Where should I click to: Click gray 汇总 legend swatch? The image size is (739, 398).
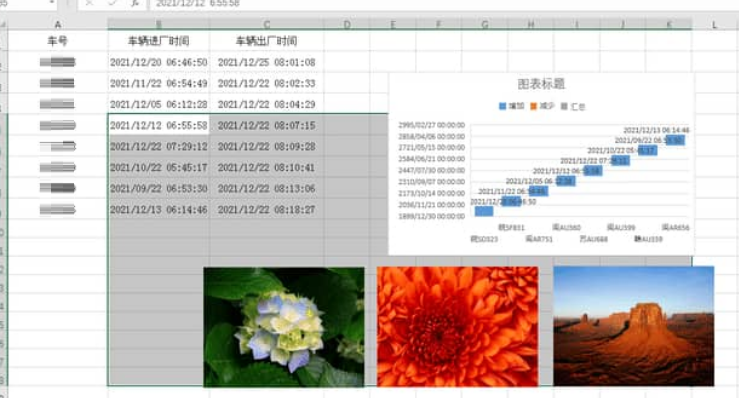pos(564,107)
